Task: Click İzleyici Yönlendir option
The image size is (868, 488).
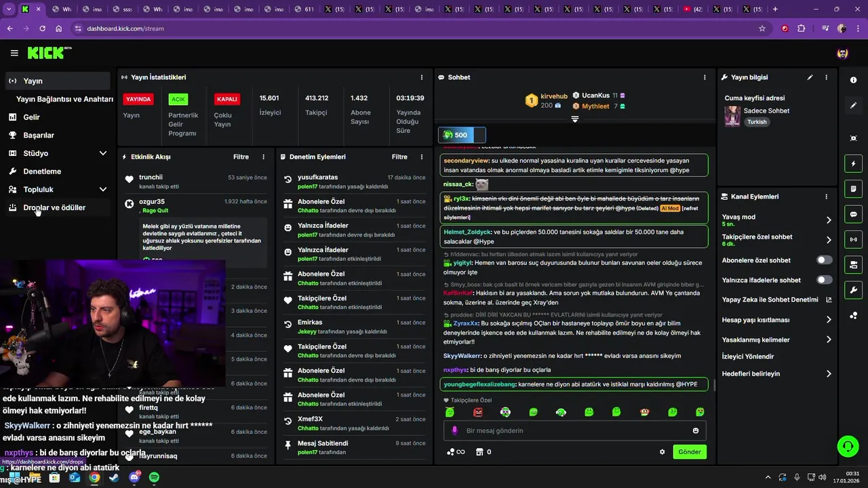Action: tap(748, 357)
